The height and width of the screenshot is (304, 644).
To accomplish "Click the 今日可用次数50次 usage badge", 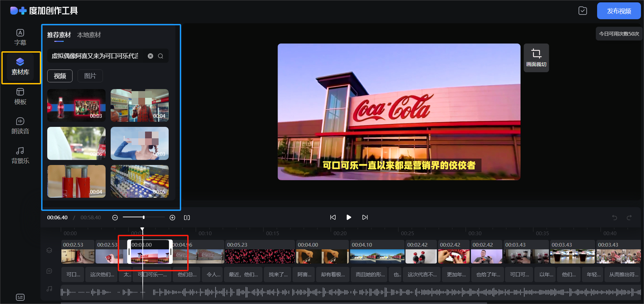I will (619, 34).
